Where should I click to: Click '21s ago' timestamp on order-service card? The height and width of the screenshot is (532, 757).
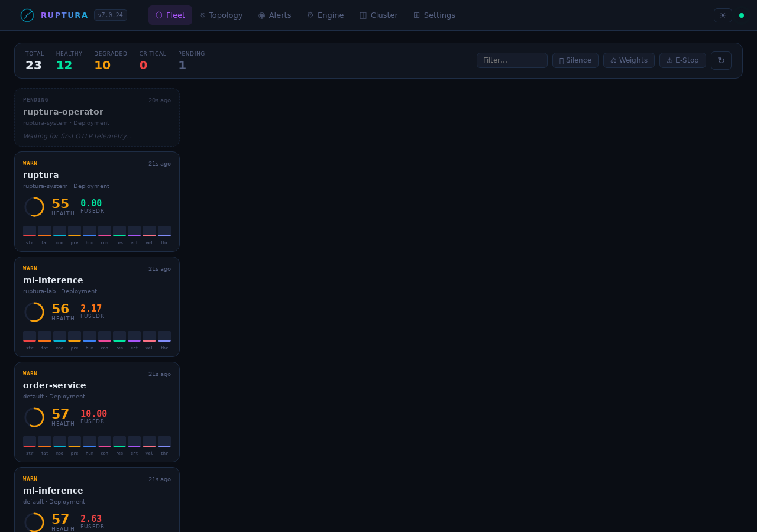tap(160, 374)
